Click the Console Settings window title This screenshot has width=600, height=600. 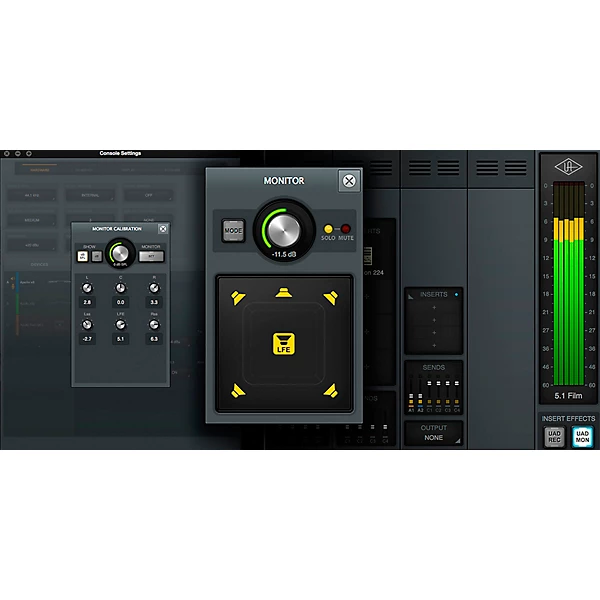coord(120,153)
